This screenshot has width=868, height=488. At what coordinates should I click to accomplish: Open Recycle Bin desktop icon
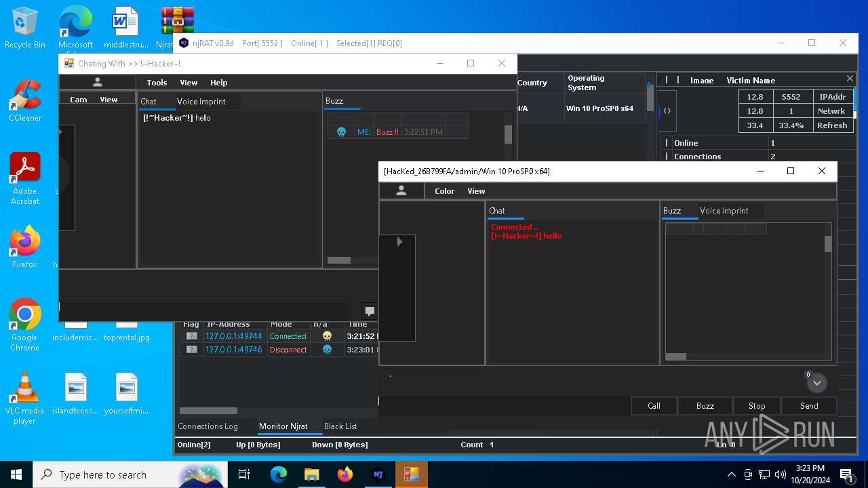pos(25,28)
